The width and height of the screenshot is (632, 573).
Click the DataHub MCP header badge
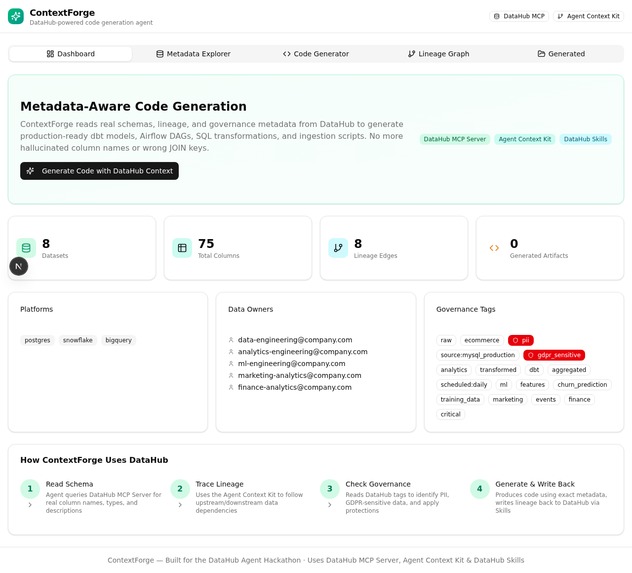point(519,17)
